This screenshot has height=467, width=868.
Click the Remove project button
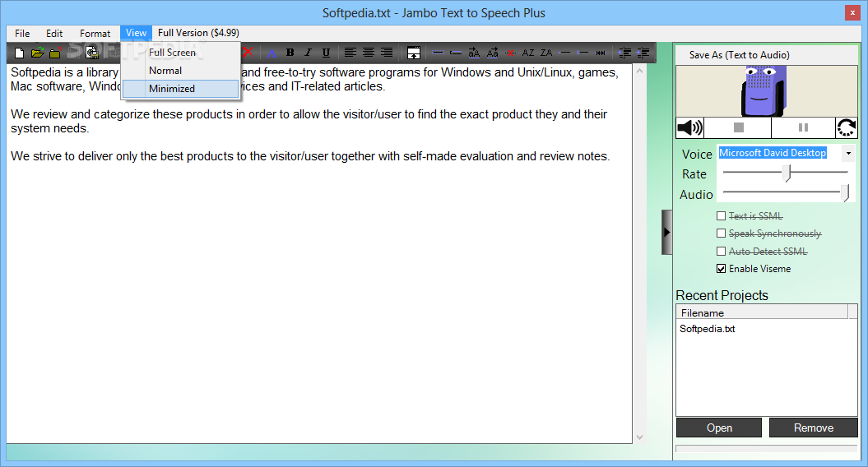(813, 428)
